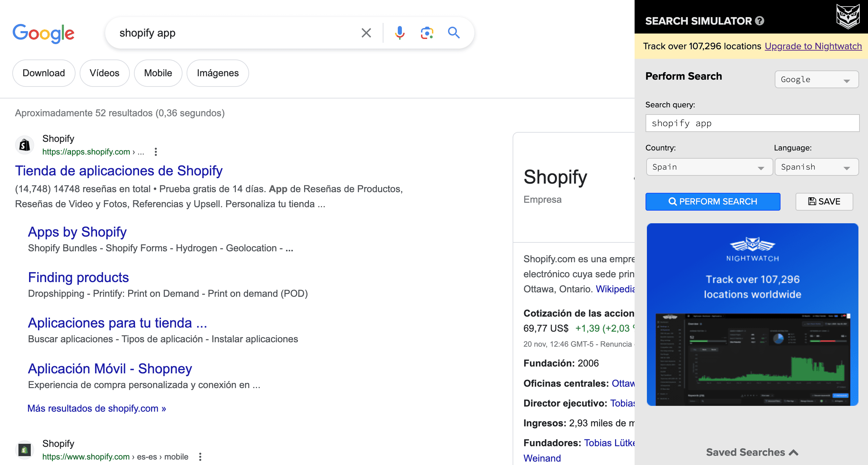This screenshot has width=868, height=465.
Task: Click the Perform Search button
Action: coord(713,201)
